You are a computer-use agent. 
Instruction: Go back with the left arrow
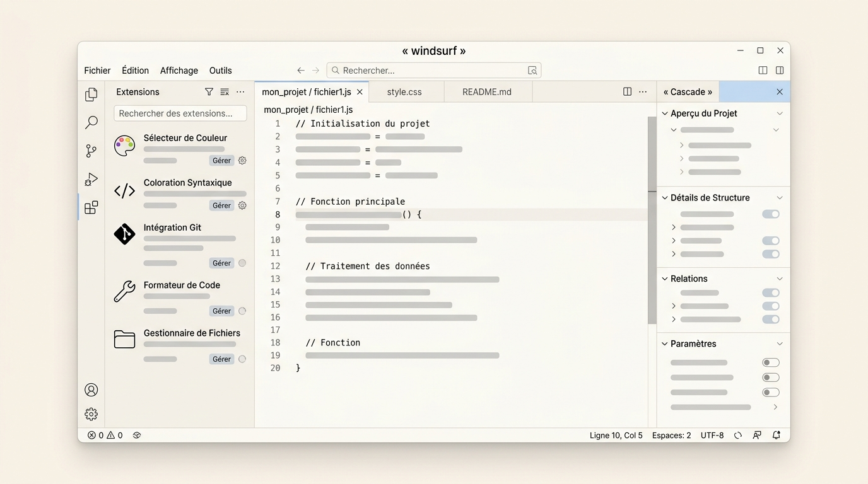[301, 71]
